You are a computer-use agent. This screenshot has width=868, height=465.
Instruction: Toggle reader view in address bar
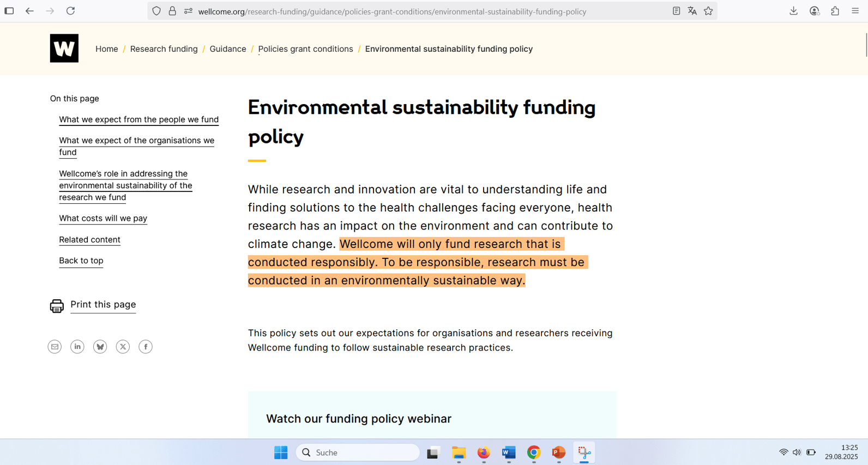[676, 11]
